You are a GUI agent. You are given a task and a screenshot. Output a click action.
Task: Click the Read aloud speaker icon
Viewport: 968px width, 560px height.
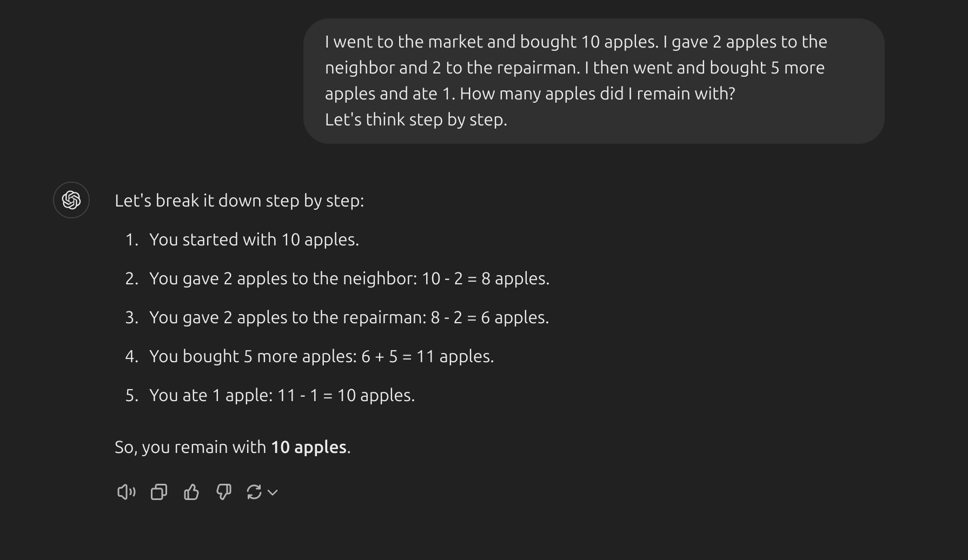tap(126, 492)
